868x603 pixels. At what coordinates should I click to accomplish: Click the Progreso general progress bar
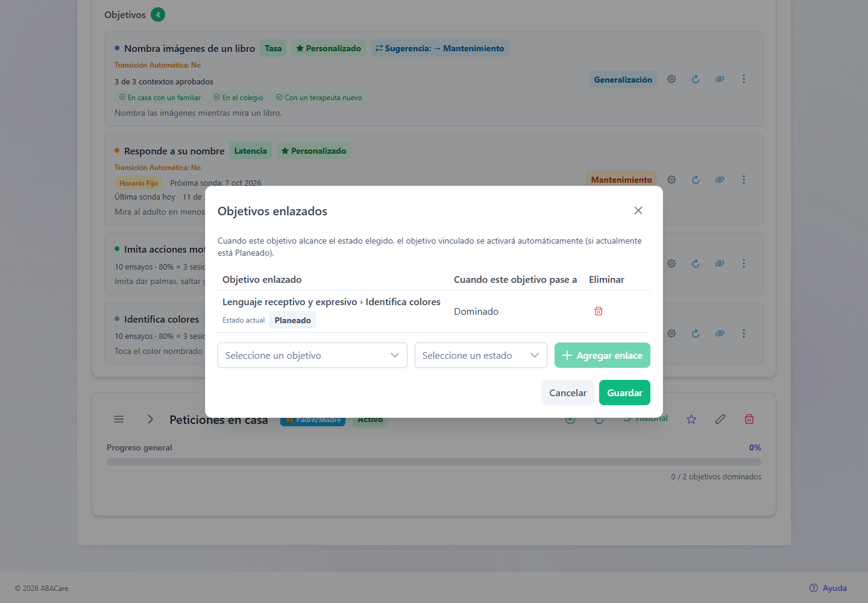coord(434,462)
